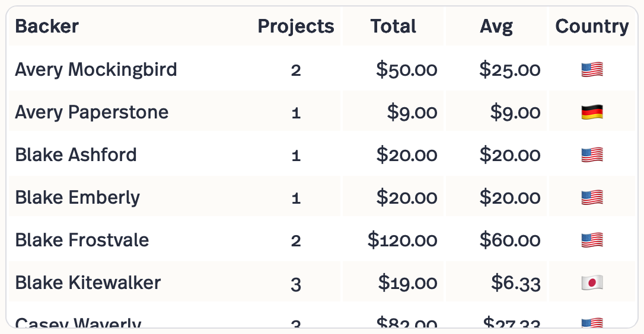Screen dimensions: 644x334
Task: Click the Avg column header
Action: [496, 27]
